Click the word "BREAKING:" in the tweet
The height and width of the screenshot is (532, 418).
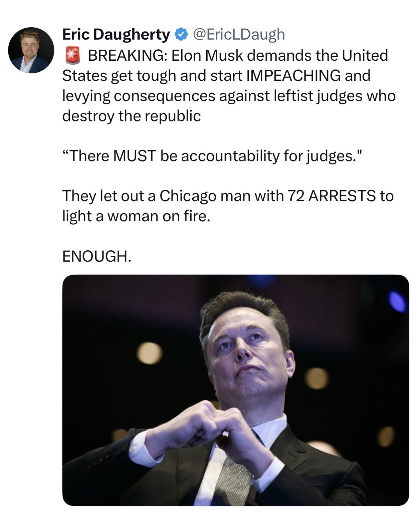[x=128, y=56]
